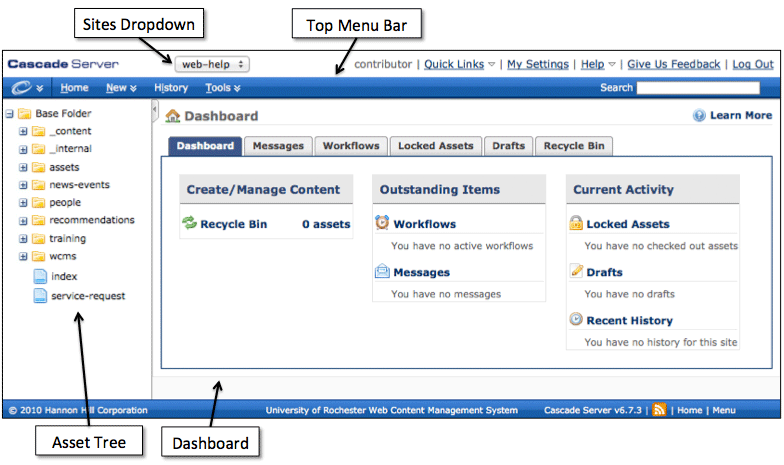This screenshot has height=465, width=784.
Task: Expand the assets folder node
Action: pyautogui.click(x=23, y=168)
